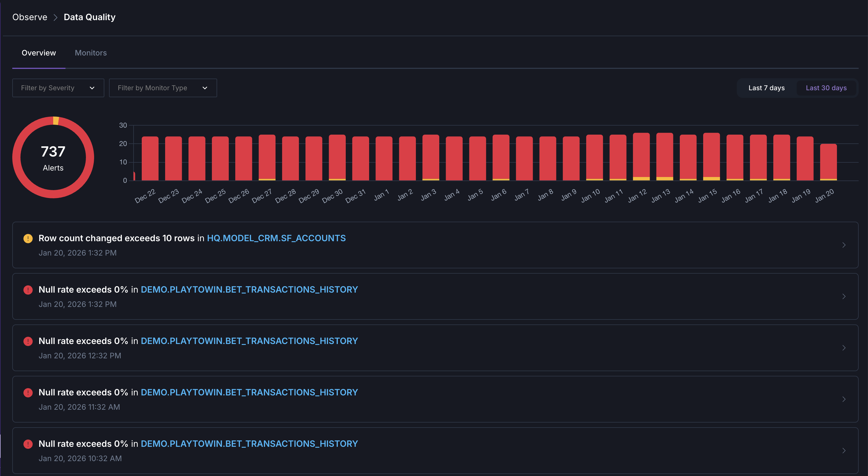This screenshot has width=868, height=476.
Task: Select the Overview tab
Action: 38,53
